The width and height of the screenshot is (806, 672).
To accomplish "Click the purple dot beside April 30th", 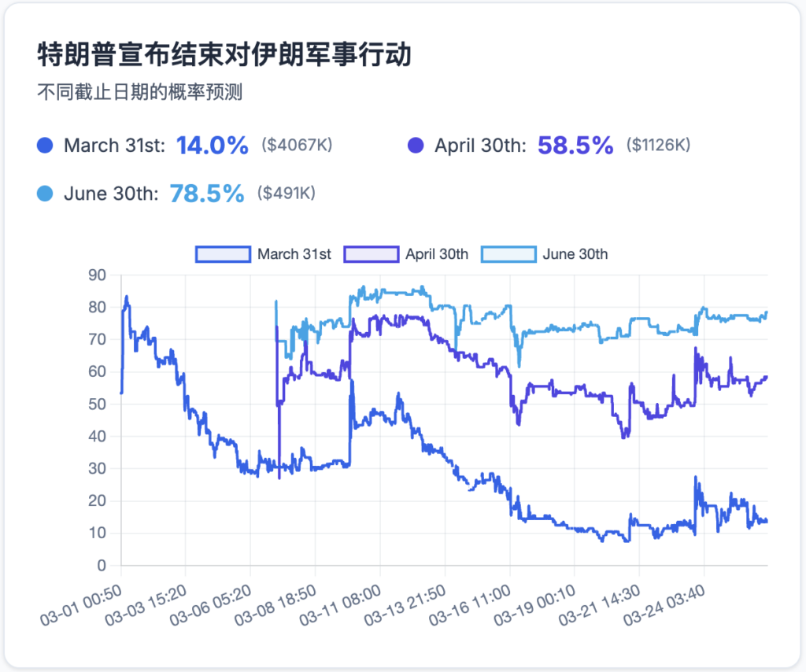I will [416, 146].
